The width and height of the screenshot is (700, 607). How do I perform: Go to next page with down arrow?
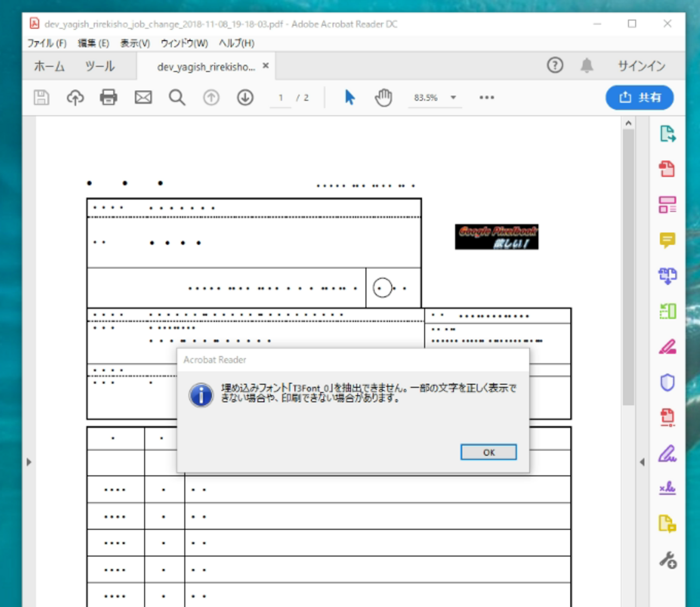pyautogui.click(x=245, y=97)
